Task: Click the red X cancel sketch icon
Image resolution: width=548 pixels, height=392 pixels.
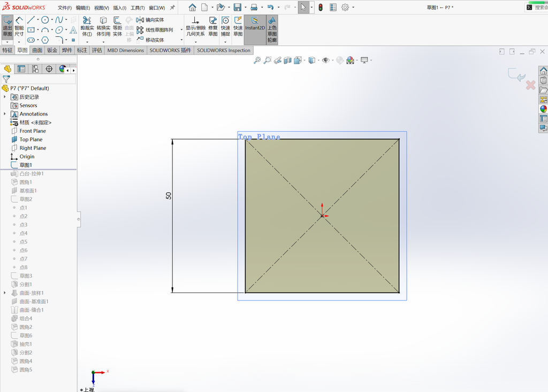Action: [530, 85]
